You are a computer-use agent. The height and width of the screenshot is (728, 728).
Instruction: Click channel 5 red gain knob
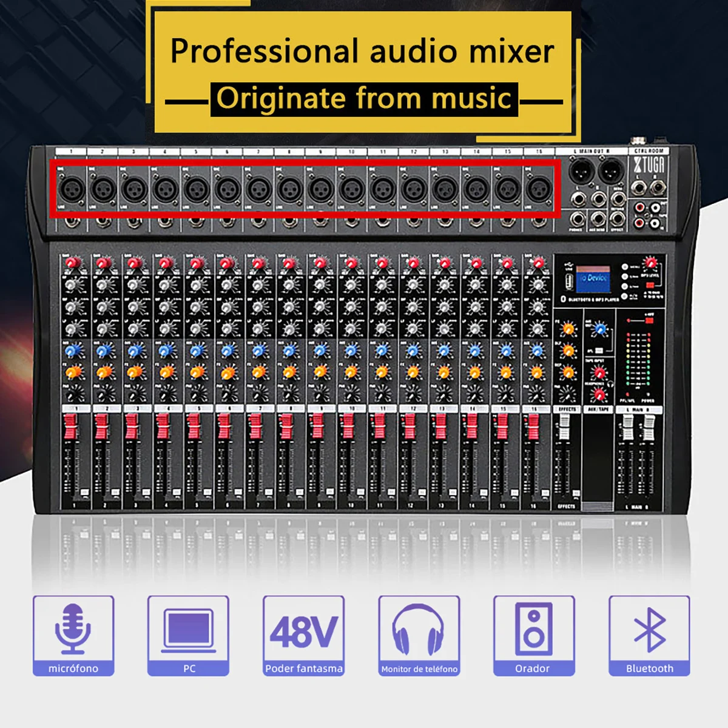click(x=196, y=263)
